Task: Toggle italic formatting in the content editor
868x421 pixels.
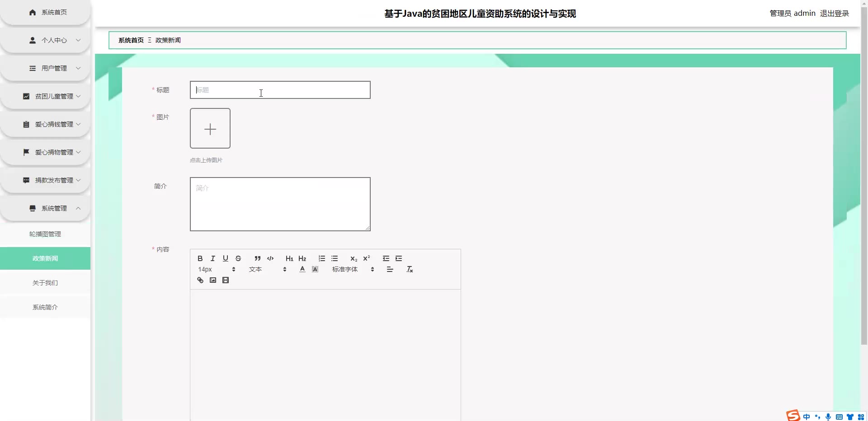Action: (x=213, y=258)
